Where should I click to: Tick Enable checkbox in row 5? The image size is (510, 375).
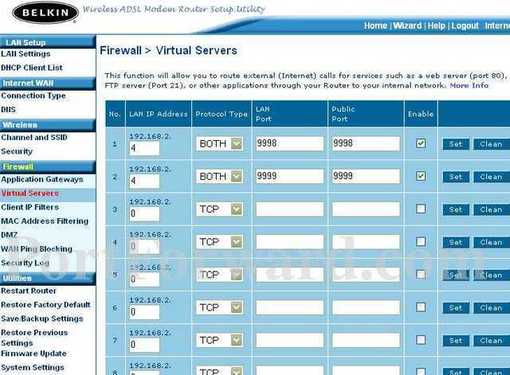[421, 275]
